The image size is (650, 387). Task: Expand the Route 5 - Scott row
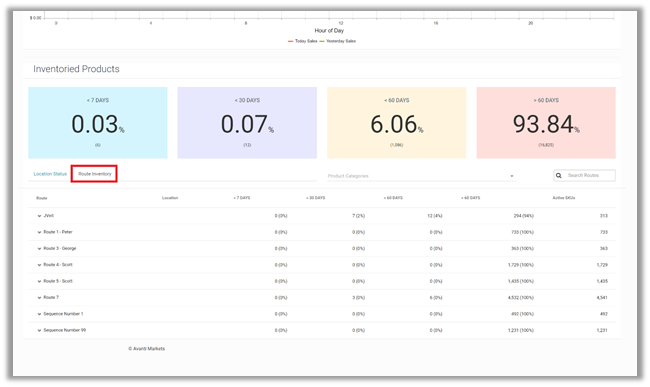[x=39, y=281]
